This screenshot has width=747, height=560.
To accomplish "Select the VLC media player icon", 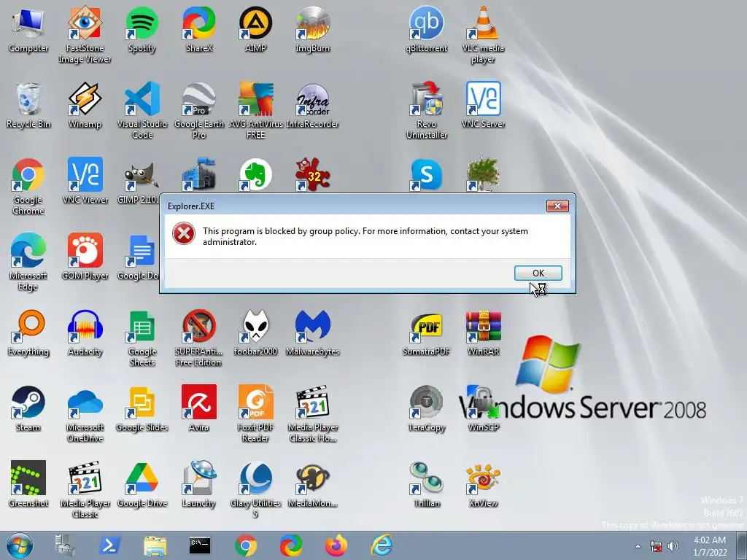I will tap(483, 34).
